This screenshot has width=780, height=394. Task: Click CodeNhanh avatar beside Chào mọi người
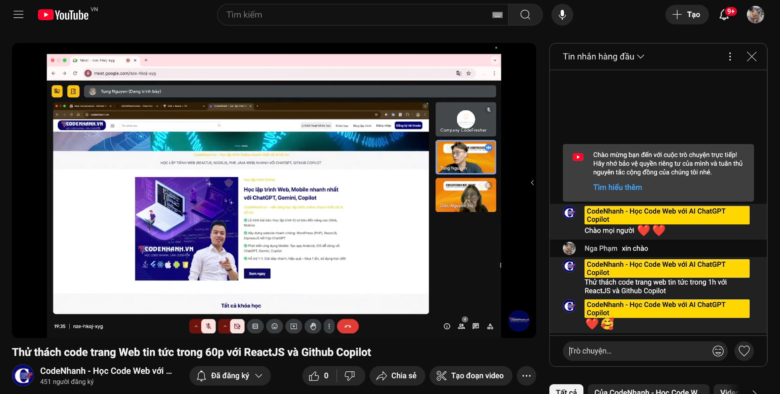570,213
